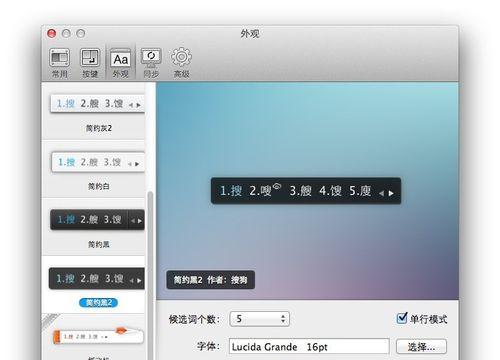Open the 按键 key settings pane
The height and width of the screenshot is (360, 500).
(90, 63)
